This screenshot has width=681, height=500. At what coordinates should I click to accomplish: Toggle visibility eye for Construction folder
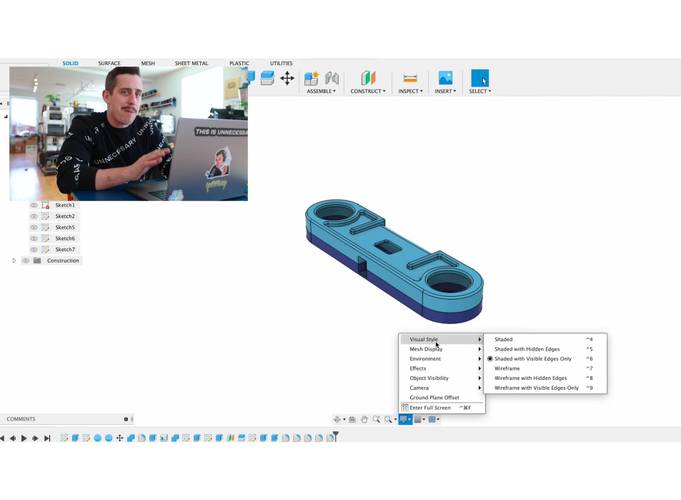[x=26, y=261]
